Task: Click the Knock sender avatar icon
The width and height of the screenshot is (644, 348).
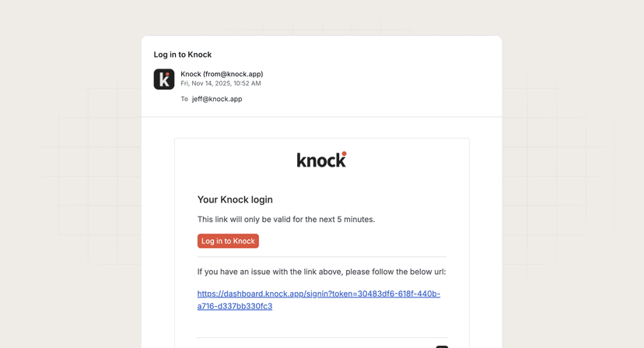Action: pyautogui.click(x=164, y=79)
